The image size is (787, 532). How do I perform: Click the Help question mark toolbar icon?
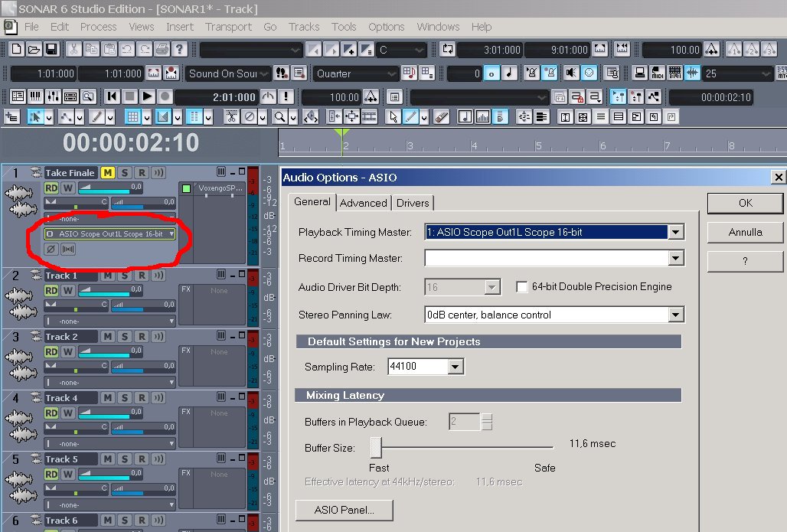tap(179, 49)
